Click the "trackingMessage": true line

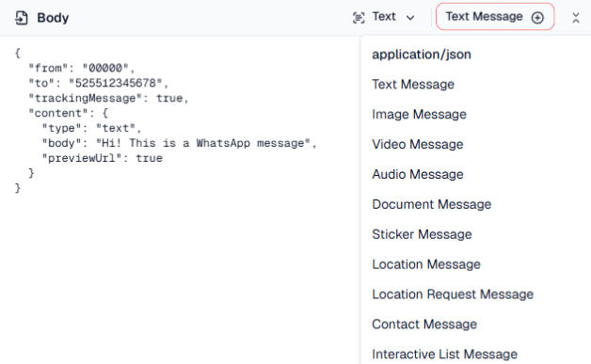click(108, 98)
